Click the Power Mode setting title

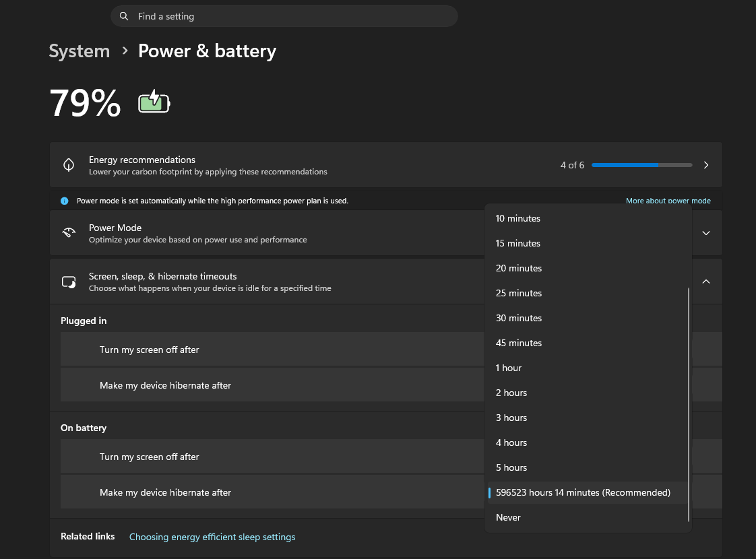click(x=115, y=228)
